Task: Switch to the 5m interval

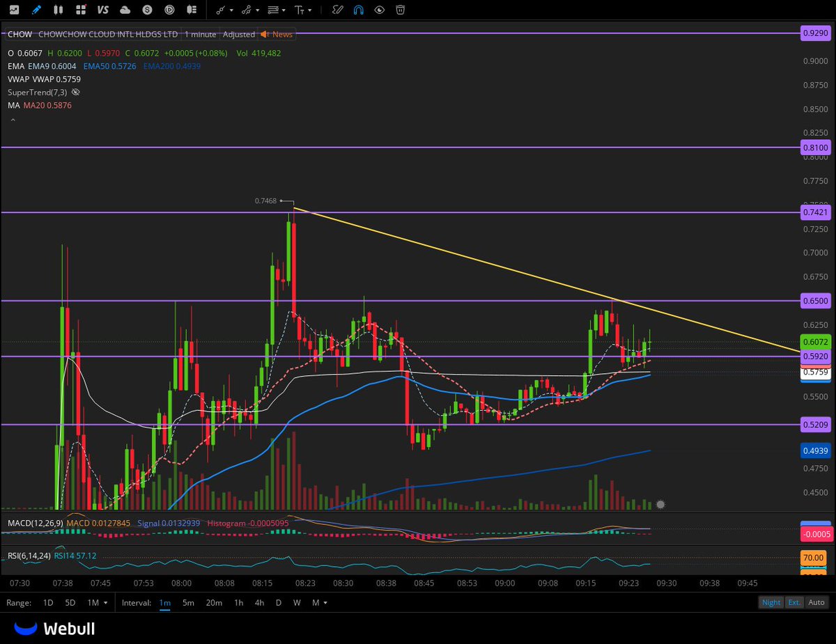Action: [x=188, y=602]
